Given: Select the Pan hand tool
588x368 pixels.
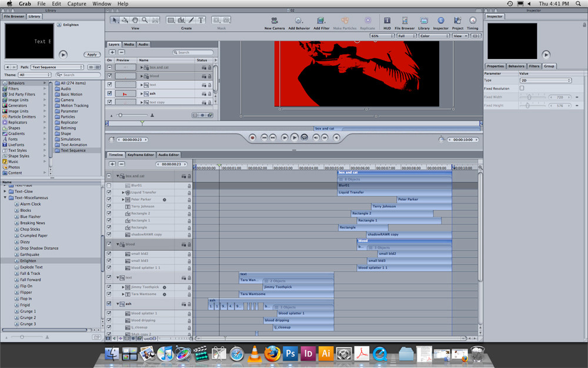Looking at the screenshot, I should point(135,20).
